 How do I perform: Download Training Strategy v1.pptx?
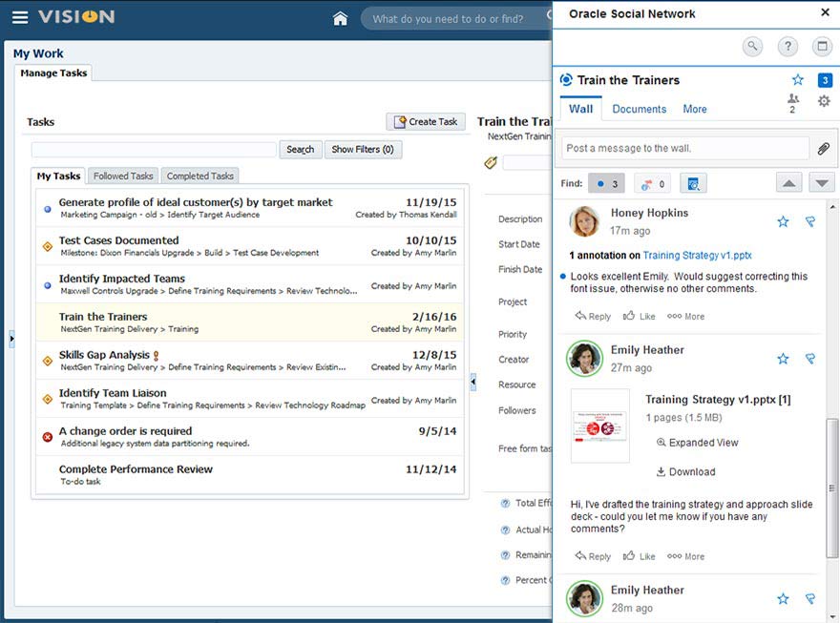click(x=685, y=471)
